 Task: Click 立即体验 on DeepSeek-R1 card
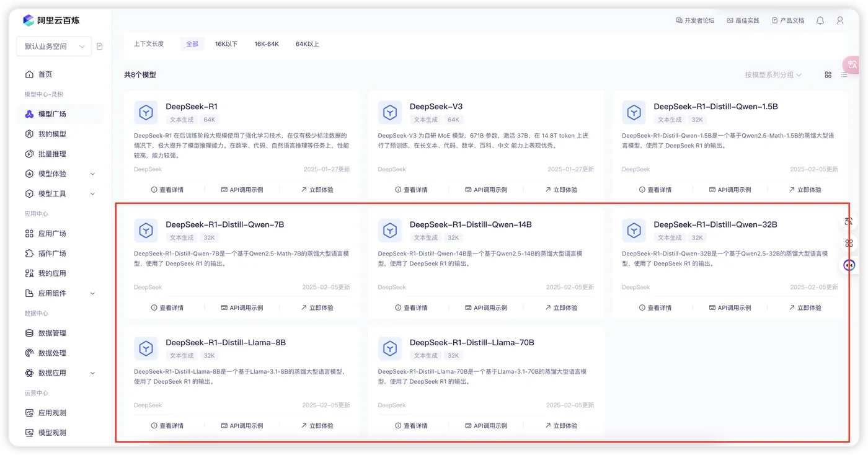[317, 190]
